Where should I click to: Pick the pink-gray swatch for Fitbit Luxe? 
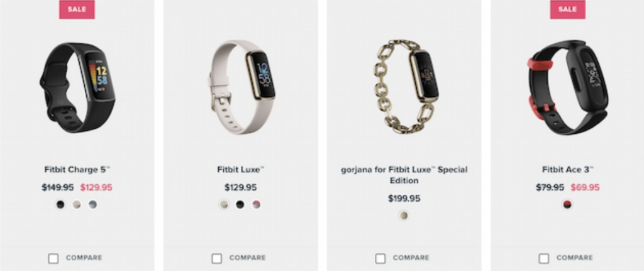pyautogui.click(x=257, y=204)
